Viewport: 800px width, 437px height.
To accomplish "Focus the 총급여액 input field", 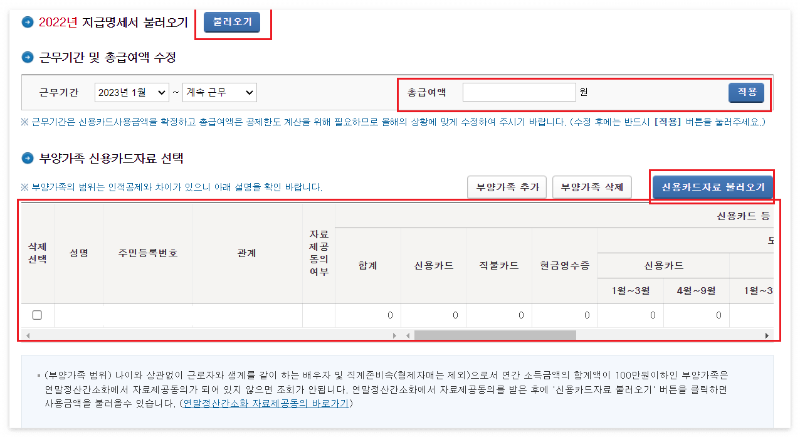I will point(519,92).
